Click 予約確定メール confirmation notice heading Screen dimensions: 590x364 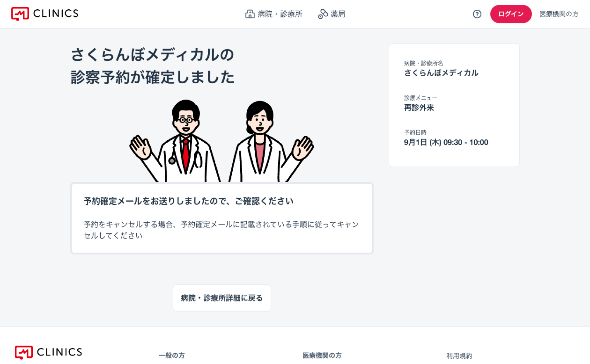click(188, 201)
